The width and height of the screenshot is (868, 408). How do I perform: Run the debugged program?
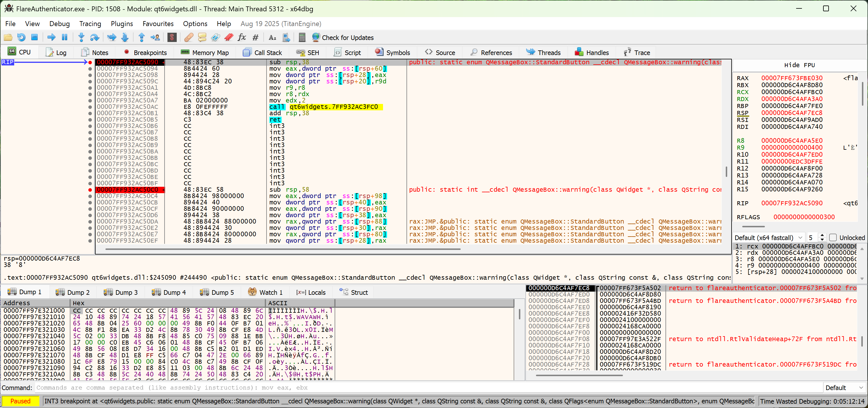point(51,37)
